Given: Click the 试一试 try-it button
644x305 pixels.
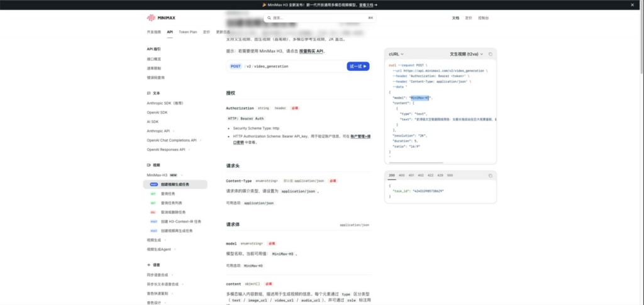Looking at the screenshot, I should [x=358, y=66].
